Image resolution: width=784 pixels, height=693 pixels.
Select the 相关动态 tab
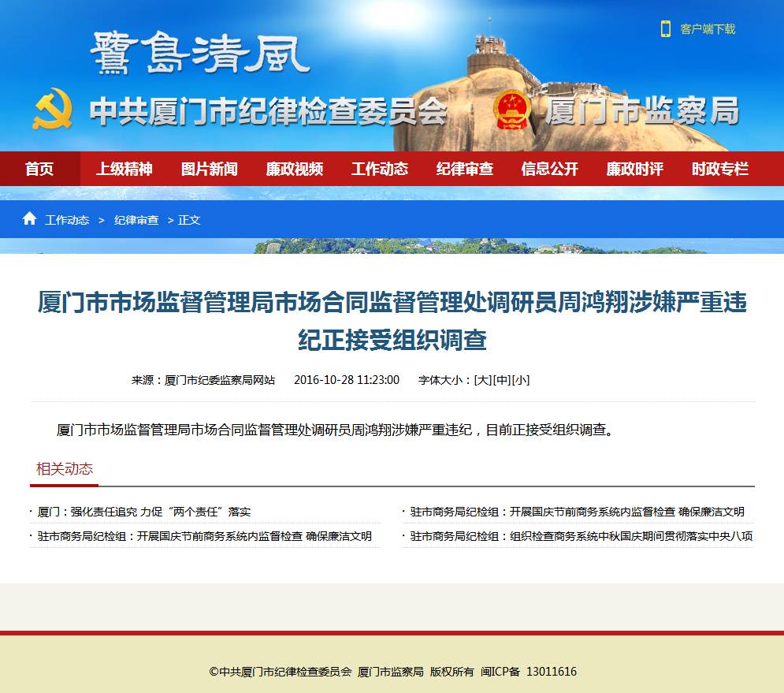65,469
